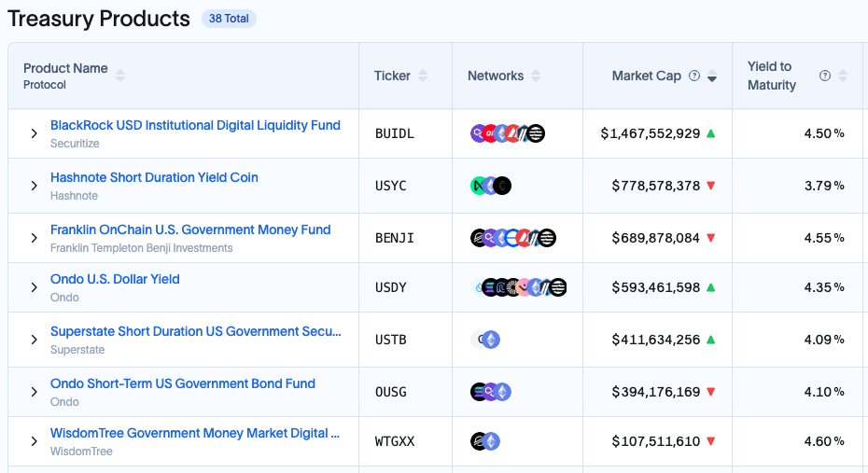Click the Ethereum network icon in USTB row
868x473 pixels.
coord(491,340)
